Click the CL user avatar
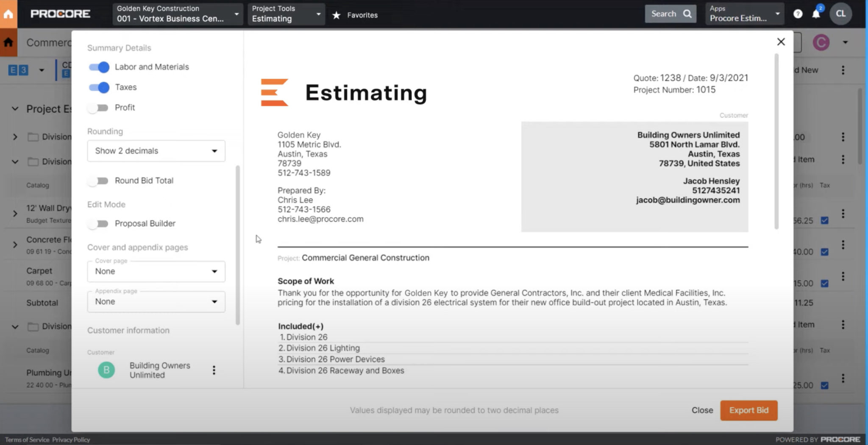This screenshot has height=445, width=868. click(841, 14)
